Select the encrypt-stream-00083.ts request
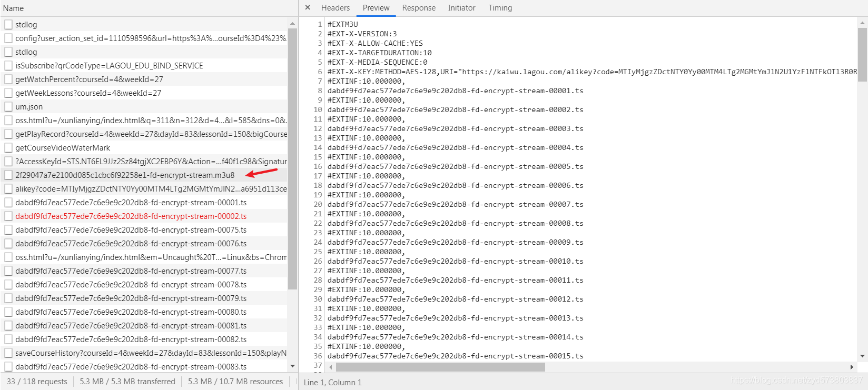 pyautogui.click(x=144, y=367)
